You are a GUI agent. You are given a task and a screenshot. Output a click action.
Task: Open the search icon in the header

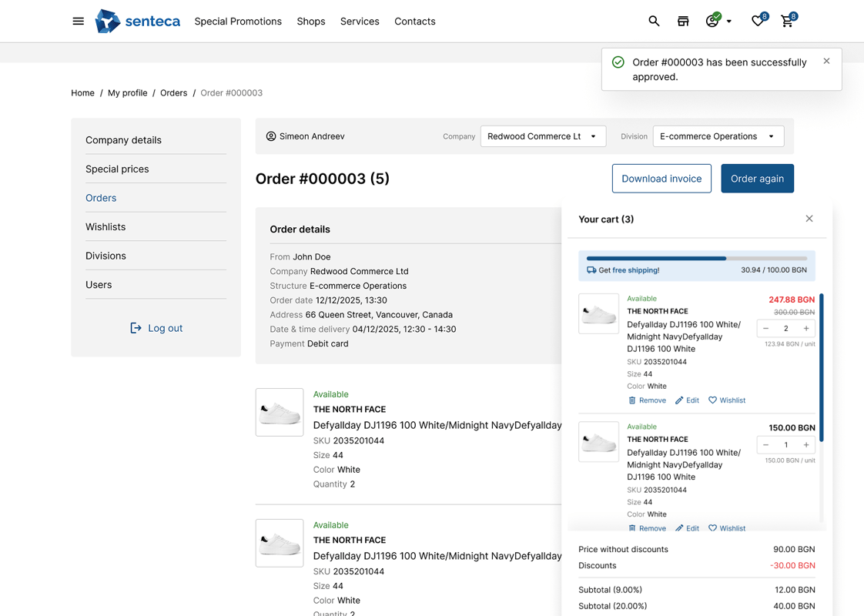(654, 21)
